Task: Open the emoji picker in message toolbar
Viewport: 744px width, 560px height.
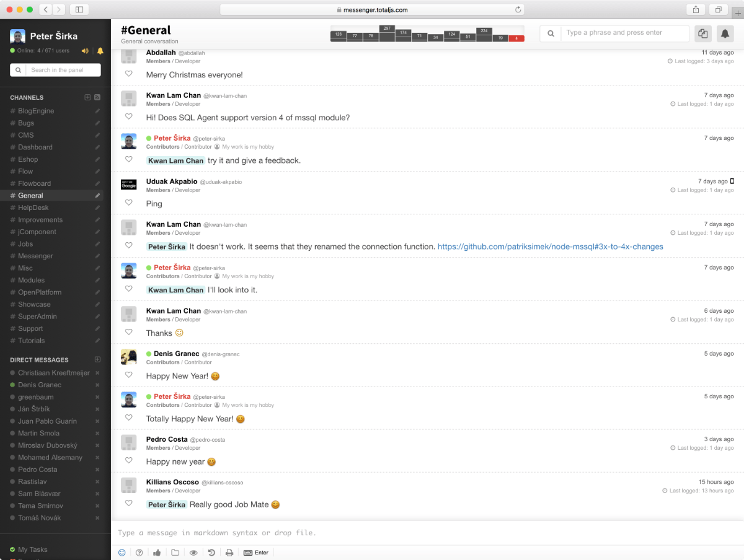Action: click(x=122, y=553)
